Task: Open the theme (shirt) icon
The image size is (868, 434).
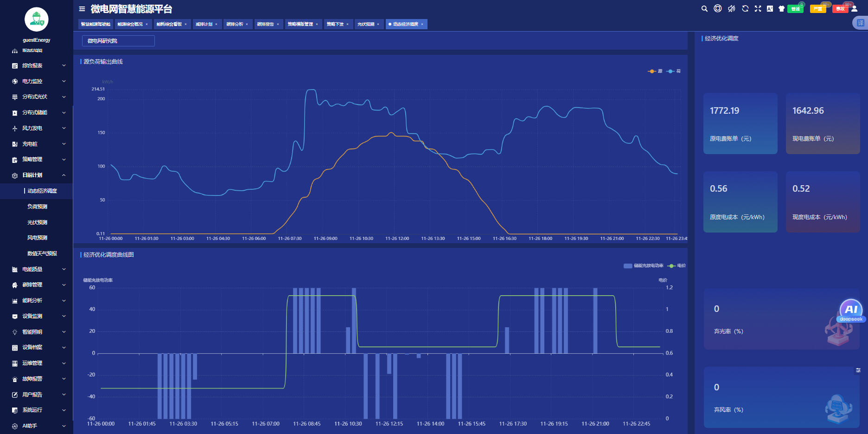Action: [782, 9]
